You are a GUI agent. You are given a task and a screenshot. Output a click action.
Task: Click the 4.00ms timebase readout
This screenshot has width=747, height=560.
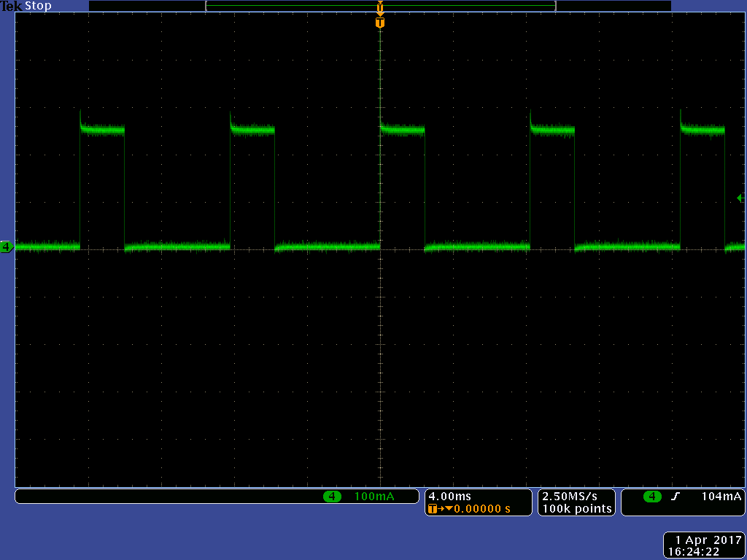[x=449, y=497]
